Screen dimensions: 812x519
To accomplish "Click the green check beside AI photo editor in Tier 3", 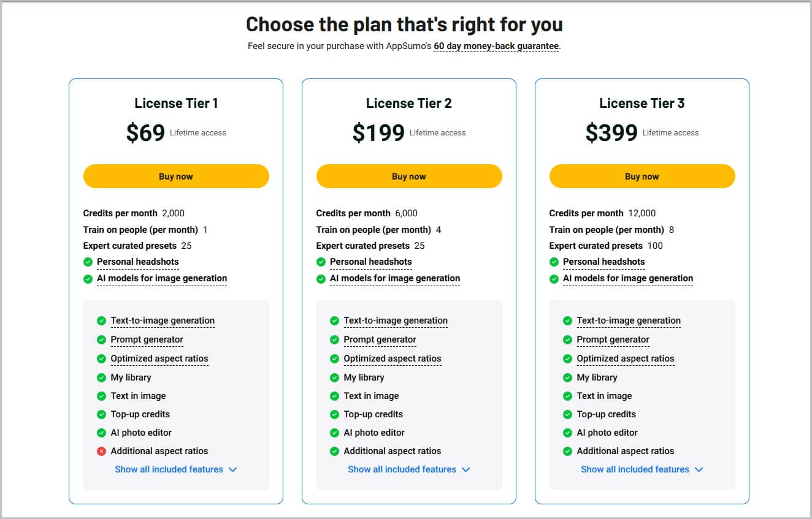I will (568, 433).
